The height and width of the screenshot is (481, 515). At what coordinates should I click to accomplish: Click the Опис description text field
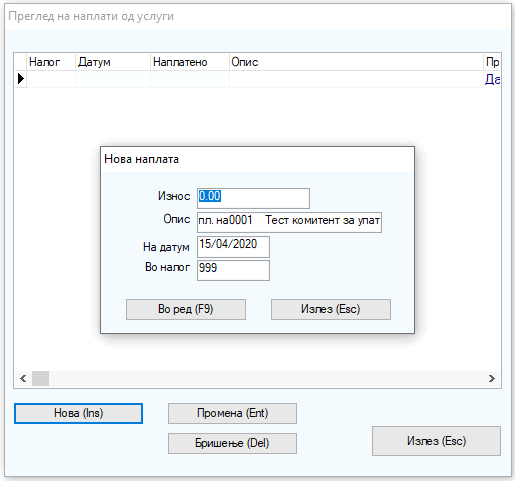click(x=289, y=222)
